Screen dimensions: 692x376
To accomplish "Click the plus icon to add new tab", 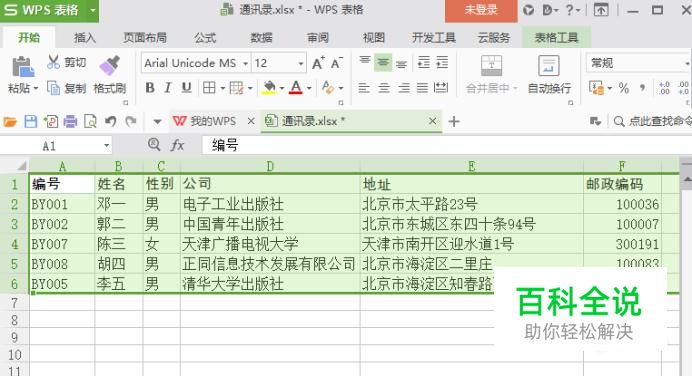I will click(454, 121).
